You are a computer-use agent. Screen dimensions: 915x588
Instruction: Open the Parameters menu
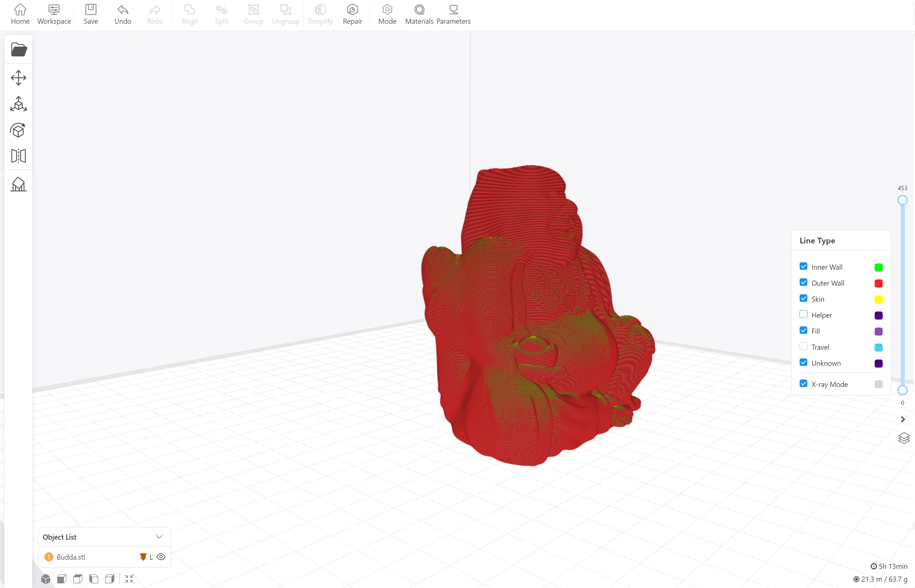tap(453, 15)
